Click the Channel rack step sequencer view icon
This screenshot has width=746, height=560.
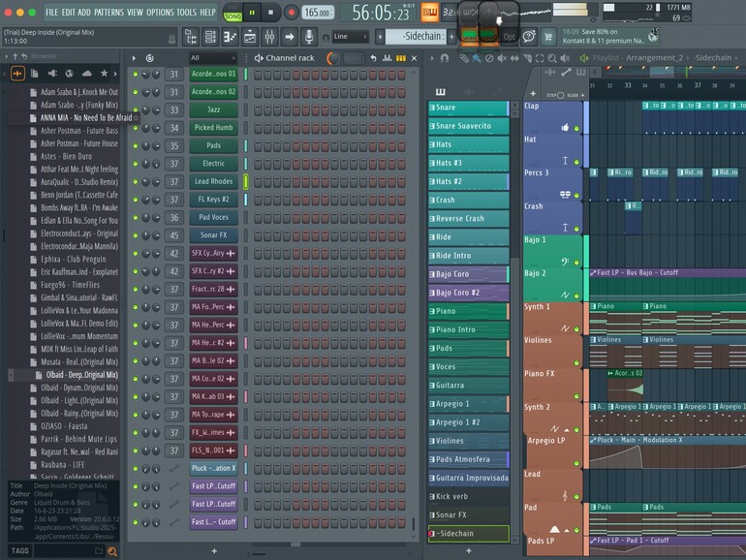click(x=400, y=58)
